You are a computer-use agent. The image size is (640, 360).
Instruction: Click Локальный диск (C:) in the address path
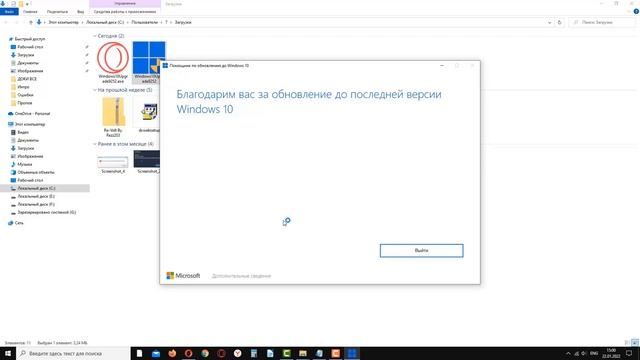(105, 22)
